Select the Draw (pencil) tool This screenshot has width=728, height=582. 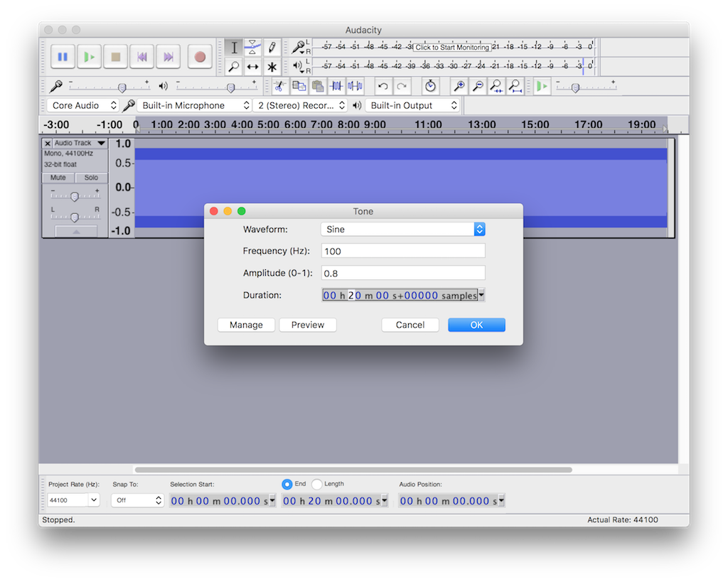(x=272, y=48)
